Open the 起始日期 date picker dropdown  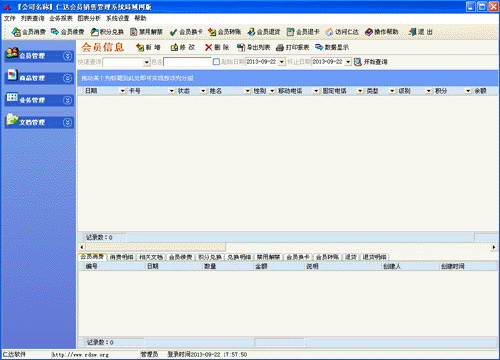click(282, 62)
